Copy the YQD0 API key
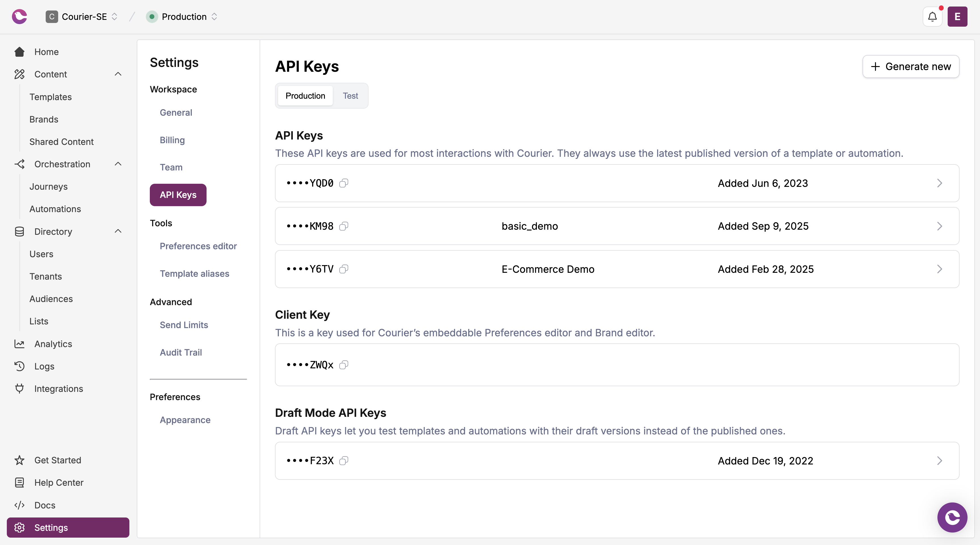 [x=344, y=183]
